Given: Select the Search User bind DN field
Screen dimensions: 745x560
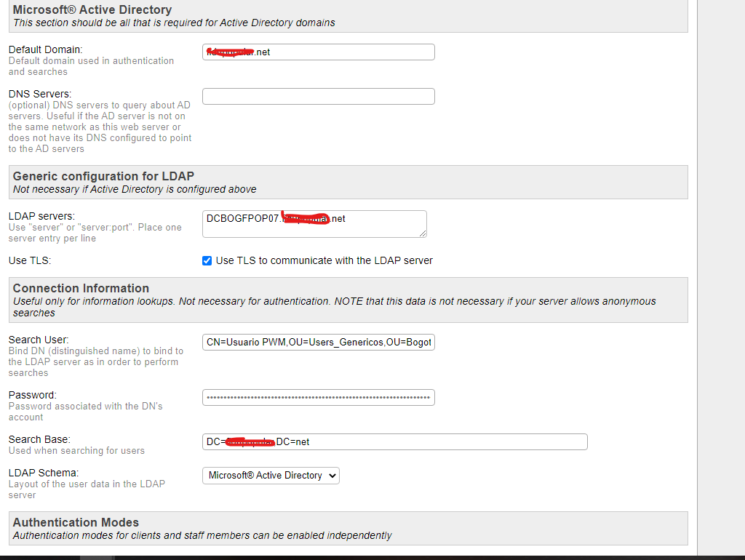Looking at the screenshot, I should (x=318, y=342).
